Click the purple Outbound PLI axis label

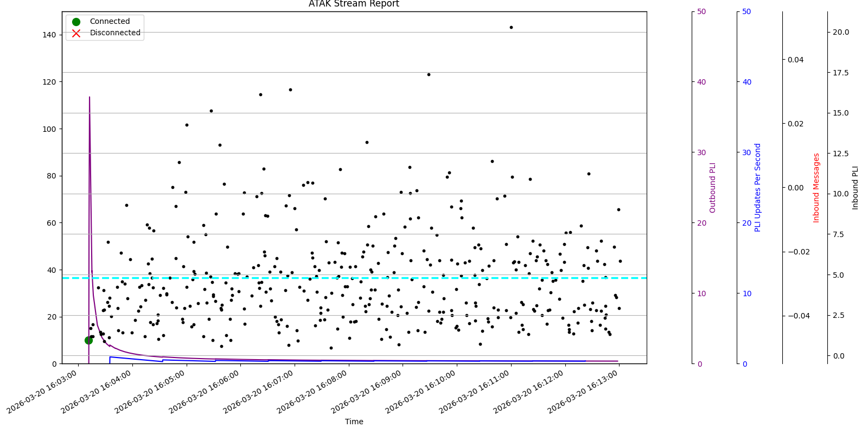tap(713, 188)
